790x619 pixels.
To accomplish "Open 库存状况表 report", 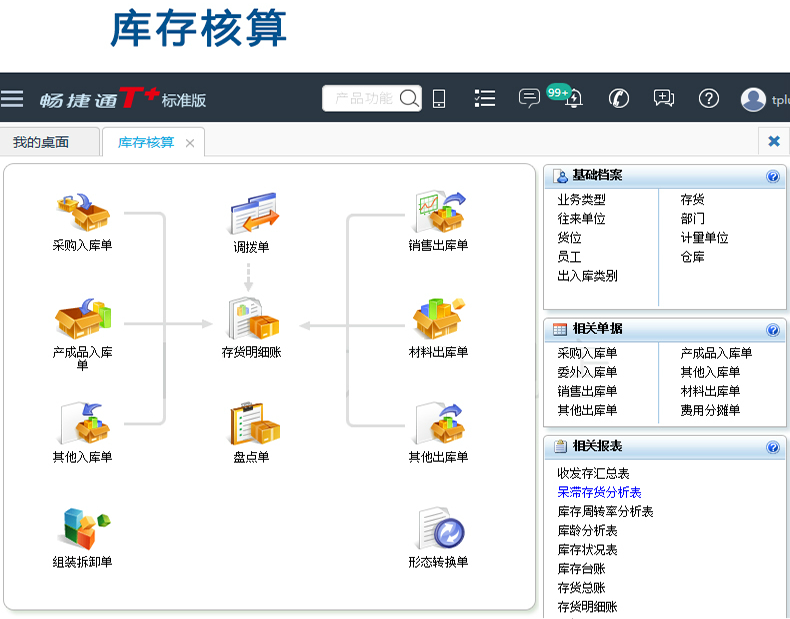I will [587, 550].
